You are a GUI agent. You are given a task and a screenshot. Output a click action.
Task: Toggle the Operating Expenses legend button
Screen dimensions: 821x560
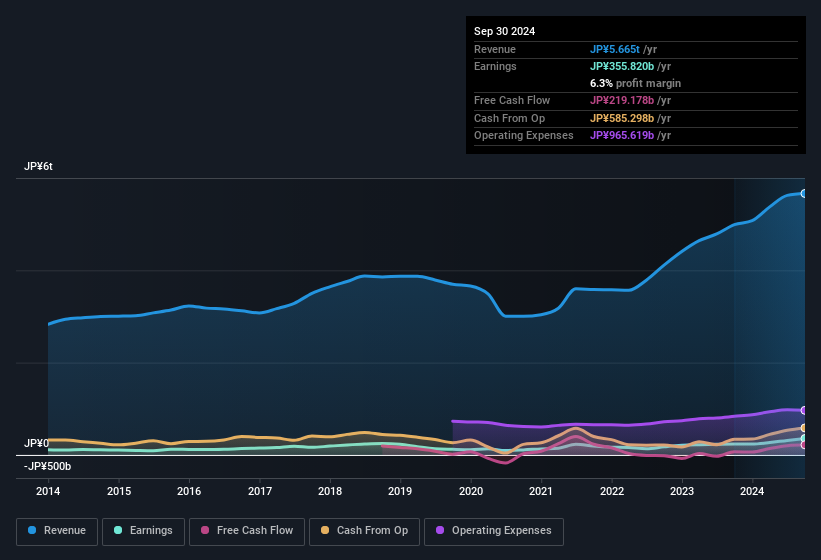tap(493, 530)
